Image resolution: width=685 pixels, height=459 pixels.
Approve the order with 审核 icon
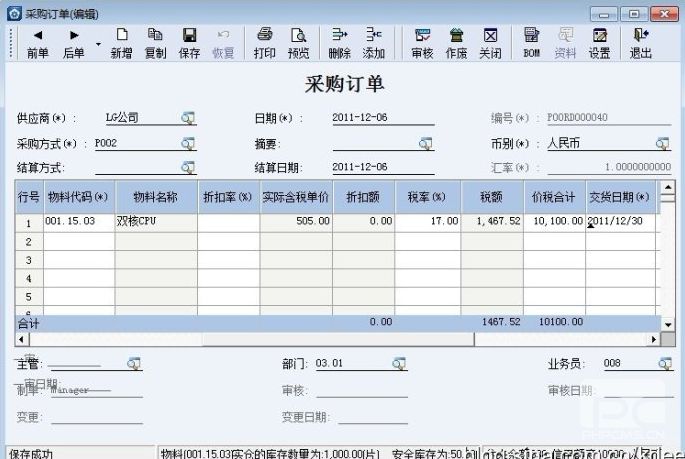tap(423, 42)
